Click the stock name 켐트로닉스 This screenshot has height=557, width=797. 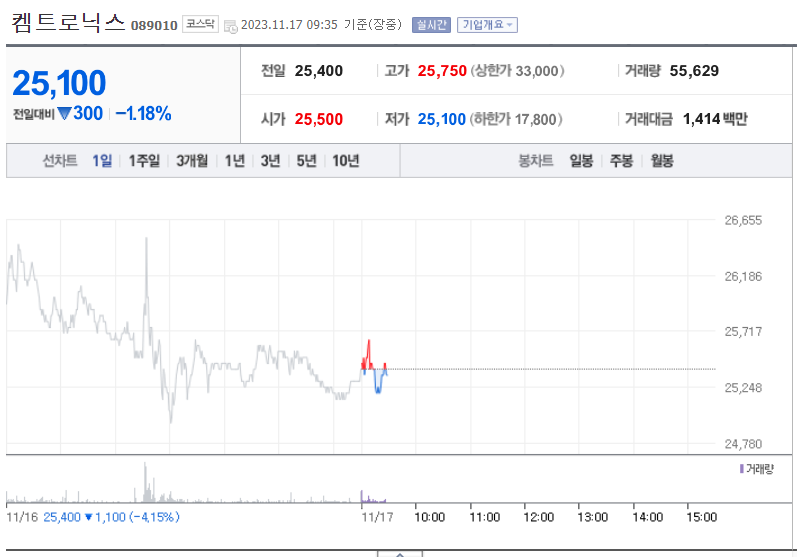68,23
